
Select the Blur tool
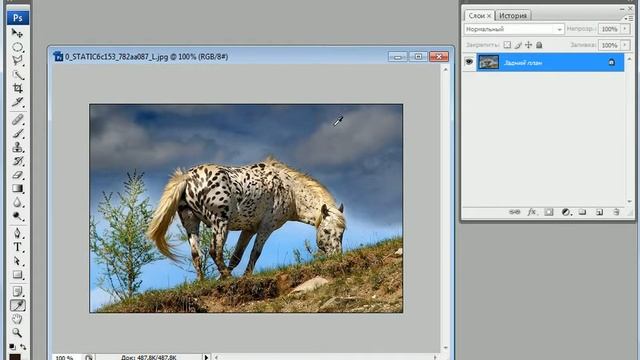(x=17, y=202)
